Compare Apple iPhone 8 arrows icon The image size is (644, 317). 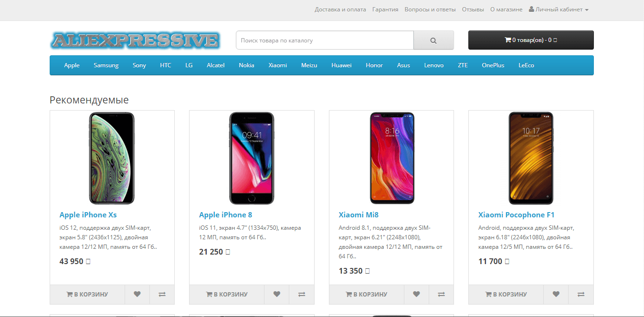(x=302, y=294)
